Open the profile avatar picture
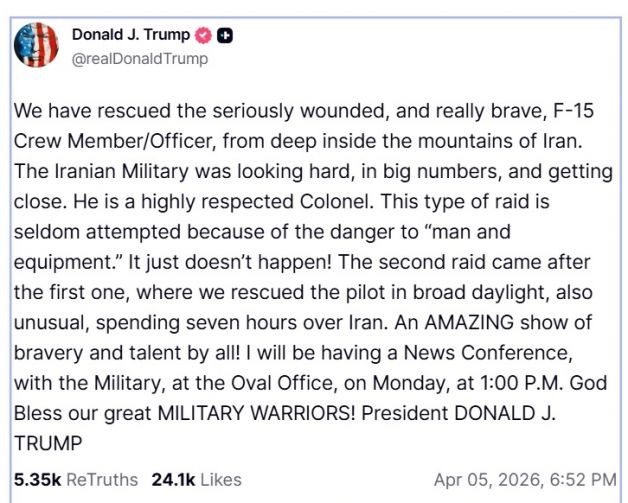 (x=37, y=45)
